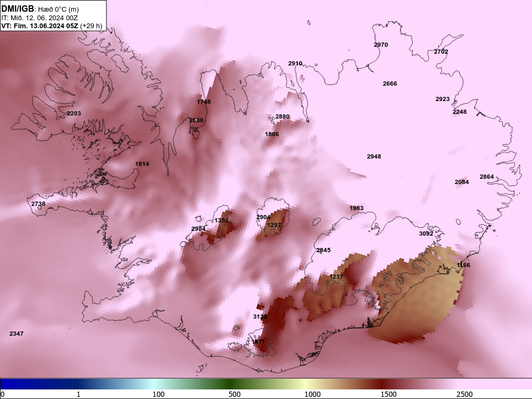The width and height of the screenshot is (532, 399).
Task: Click the DMI/IGB Hæð 0°C title
Action: [x=40, y=9]
